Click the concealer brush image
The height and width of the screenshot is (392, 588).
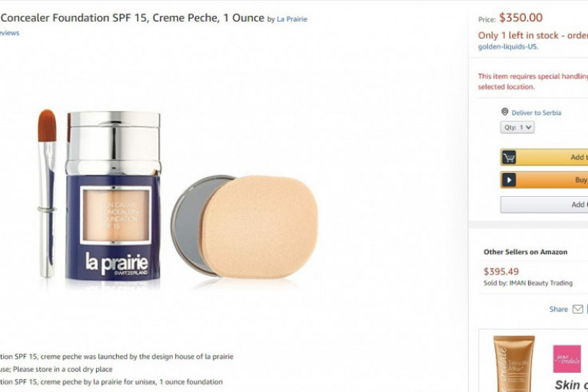point(48,192)
